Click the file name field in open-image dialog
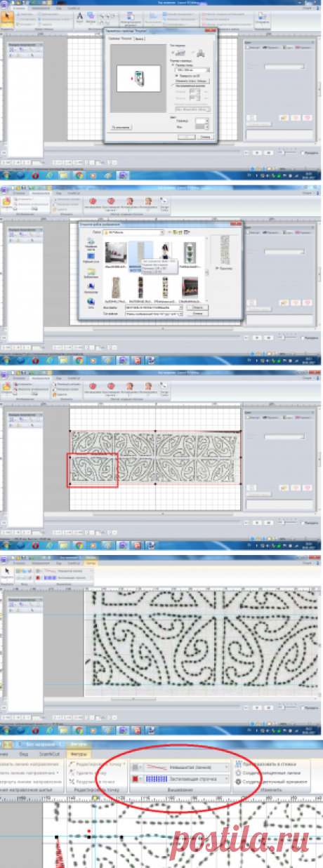The height and width of the screenshot is (868, 323). (x=152, y=307)
